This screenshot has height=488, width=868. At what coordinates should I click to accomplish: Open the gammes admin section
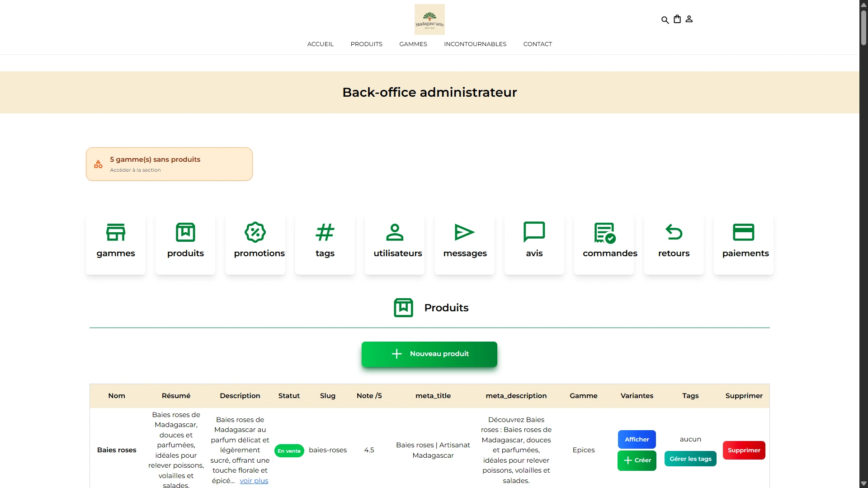(x=116, y=244)
